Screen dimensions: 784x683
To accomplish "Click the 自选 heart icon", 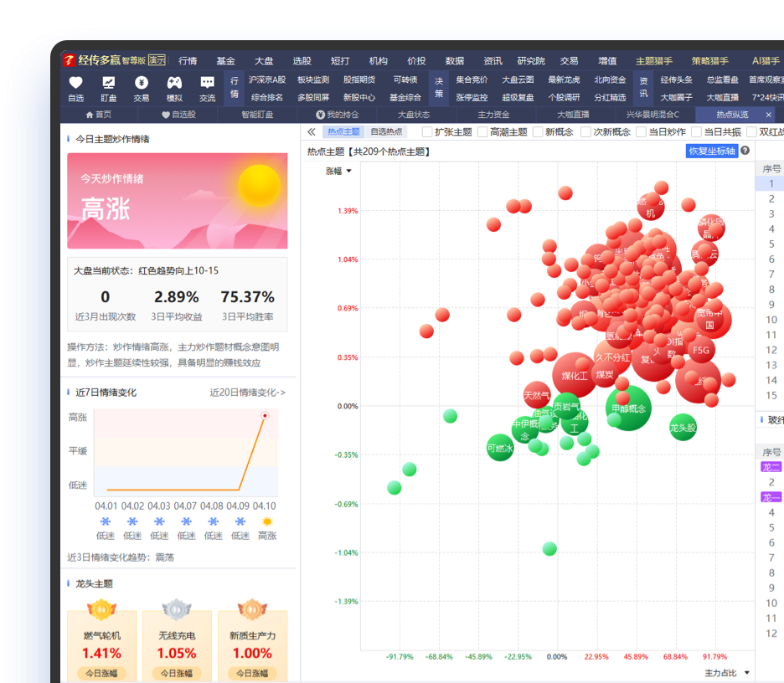I will tap(75, 82).
